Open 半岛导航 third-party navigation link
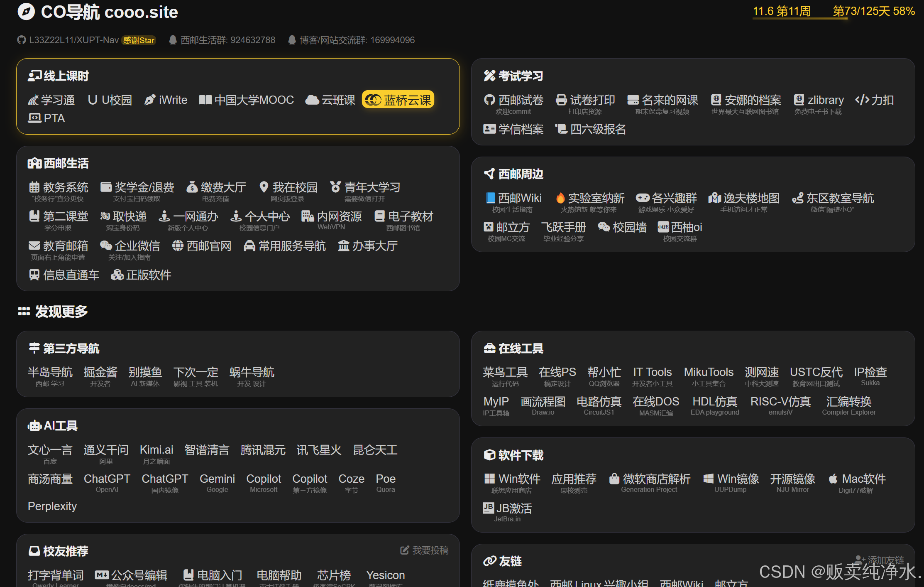 (50, 372)
